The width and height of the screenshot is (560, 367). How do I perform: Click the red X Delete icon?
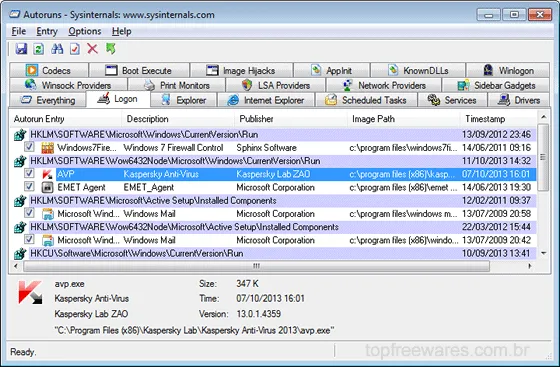click(92, 49)
